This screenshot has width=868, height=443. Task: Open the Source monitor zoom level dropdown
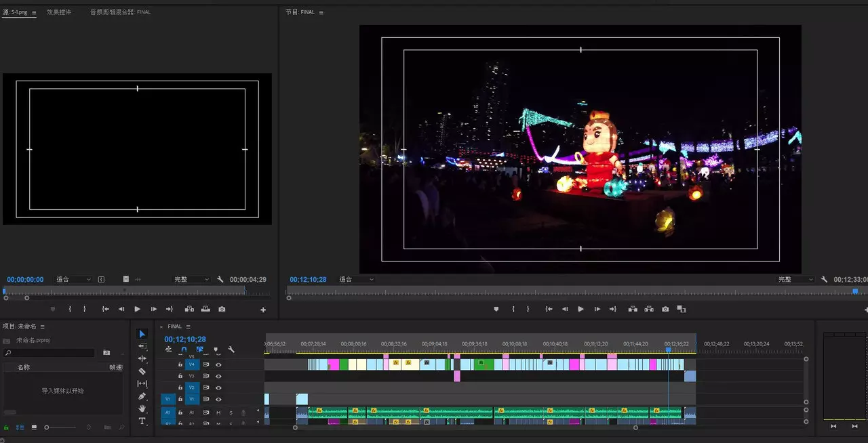tap(73, 279)
